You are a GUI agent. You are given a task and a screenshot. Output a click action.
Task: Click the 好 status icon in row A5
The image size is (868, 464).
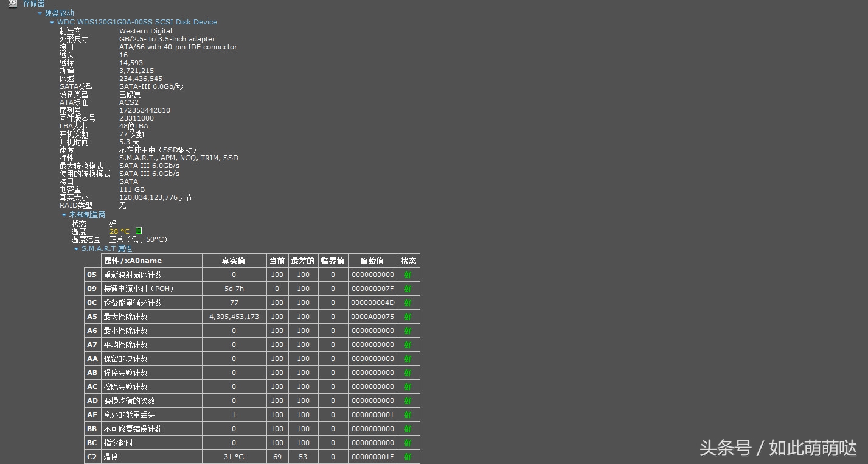408,317
